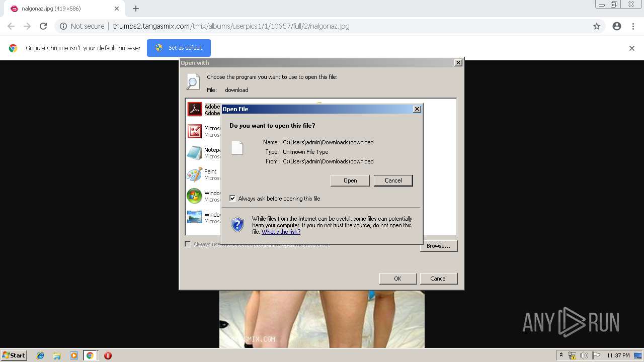Click the Open button in Open File dialog
Screen dimensions: 644x362
click(x=350, y=180)
